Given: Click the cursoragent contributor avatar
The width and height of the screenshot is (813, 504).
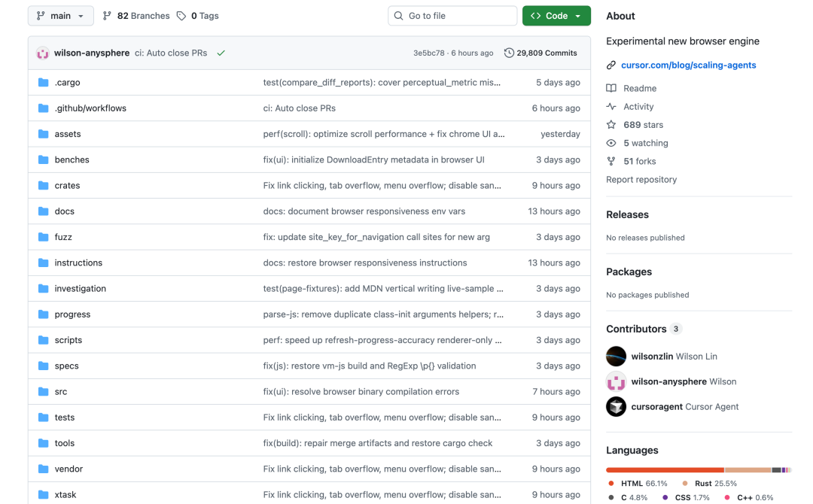Looking at the screenshot, I should coord(616,407).
